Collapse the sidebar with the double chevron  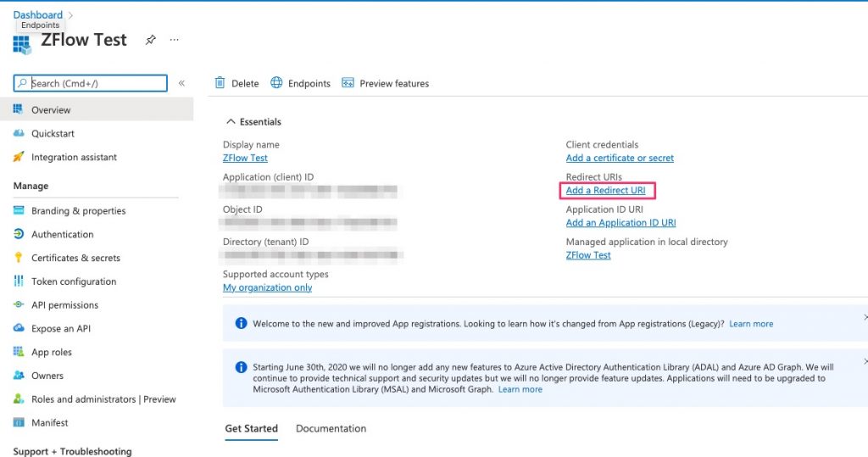pyautogui.click(x=181, y=83)
